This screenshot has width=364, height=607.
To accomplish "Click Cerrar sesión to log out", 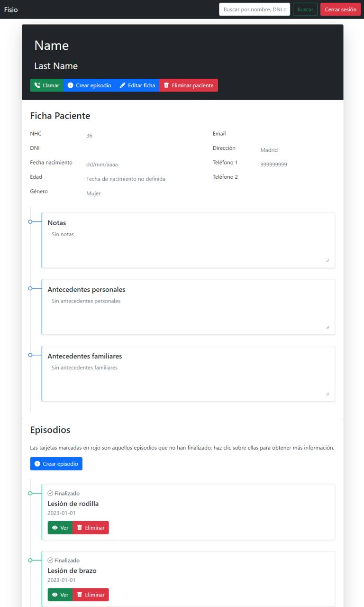I will coord(340,9).
